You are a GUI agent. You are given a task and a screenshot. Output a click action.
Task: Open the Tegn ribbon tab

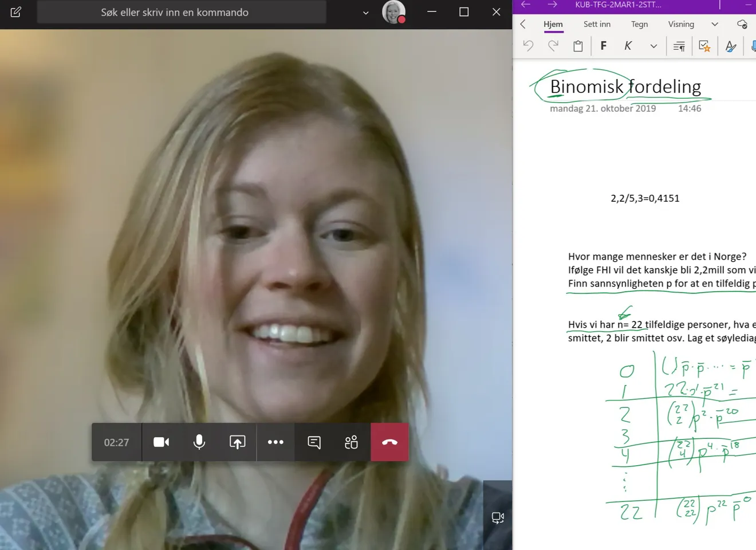point(639,24)
